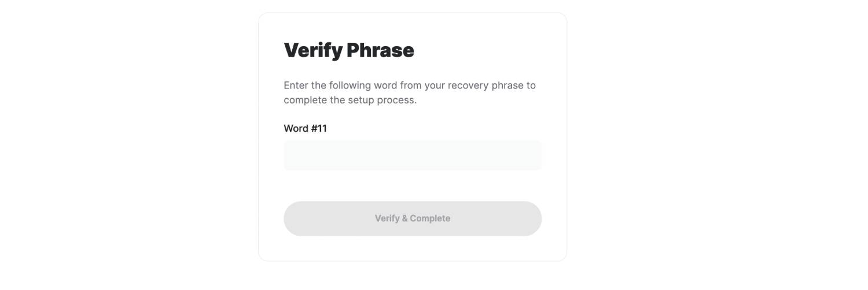The width and height of the screenshot is (868, 290).
Task: Click the recovery phrase instruction text
Action: 409,92
